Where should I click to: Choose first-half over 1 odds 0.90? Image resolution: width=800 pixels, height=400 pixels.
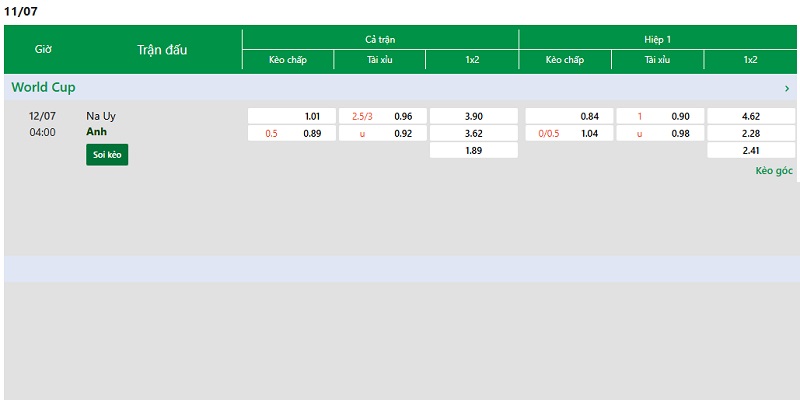pos(660,116)
